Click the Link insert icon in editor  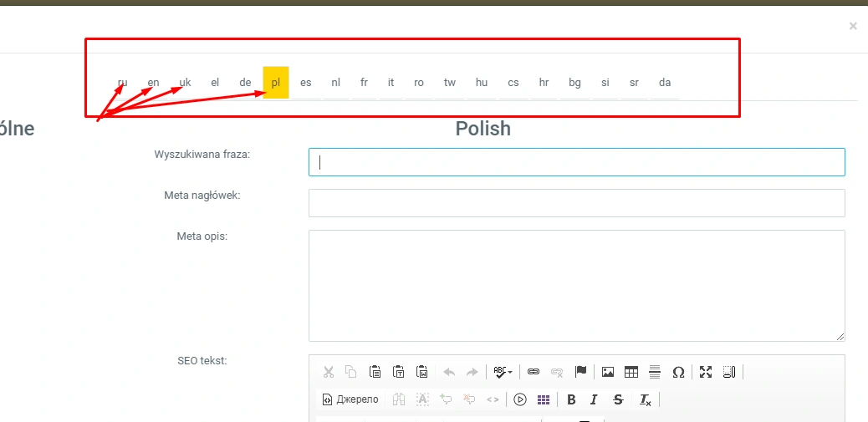tap(534, 372)
